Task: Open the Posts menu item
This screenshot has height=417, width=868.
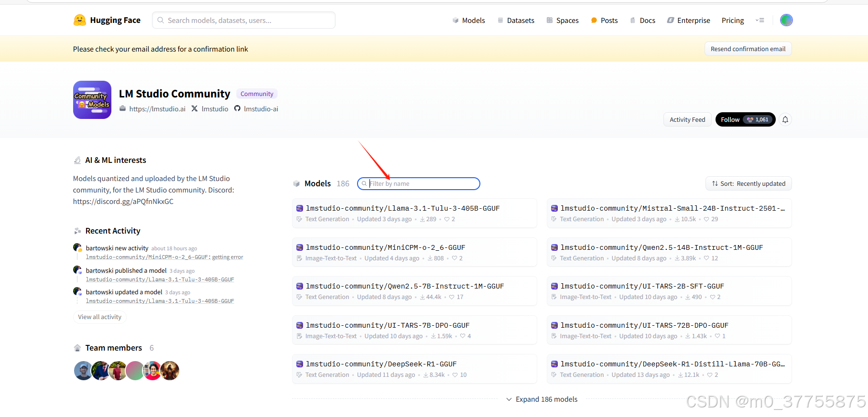Action: coord(604,20)
